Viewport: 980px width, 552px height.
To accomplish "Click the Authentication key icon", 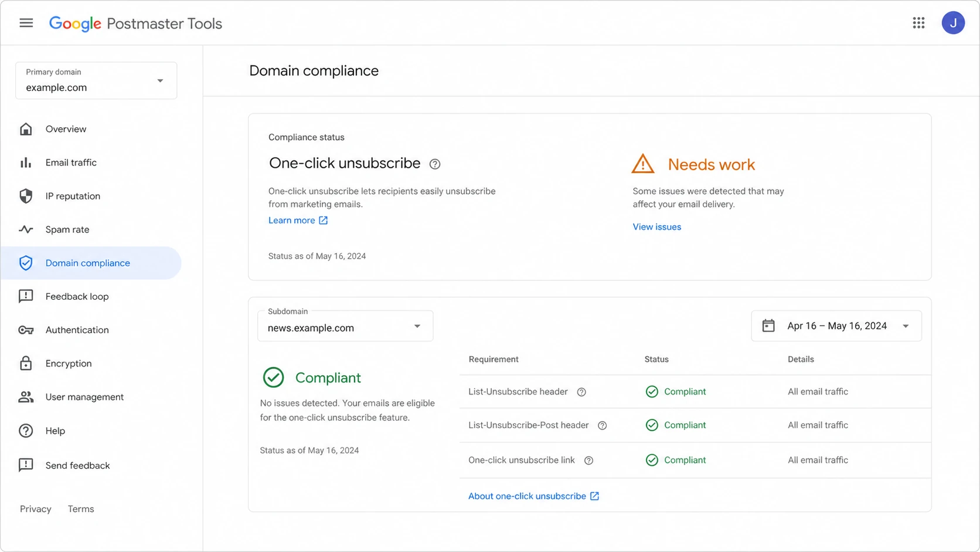I will 26,330.
